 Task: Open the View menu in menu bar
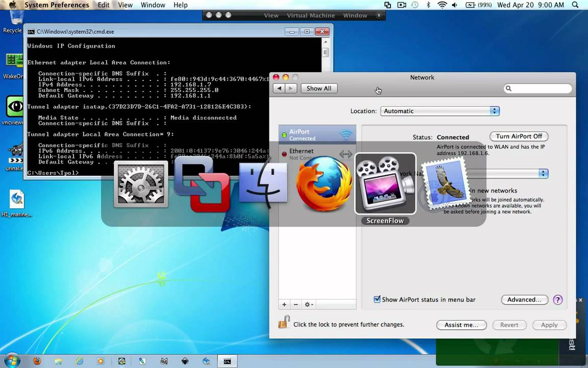(125, 5)
